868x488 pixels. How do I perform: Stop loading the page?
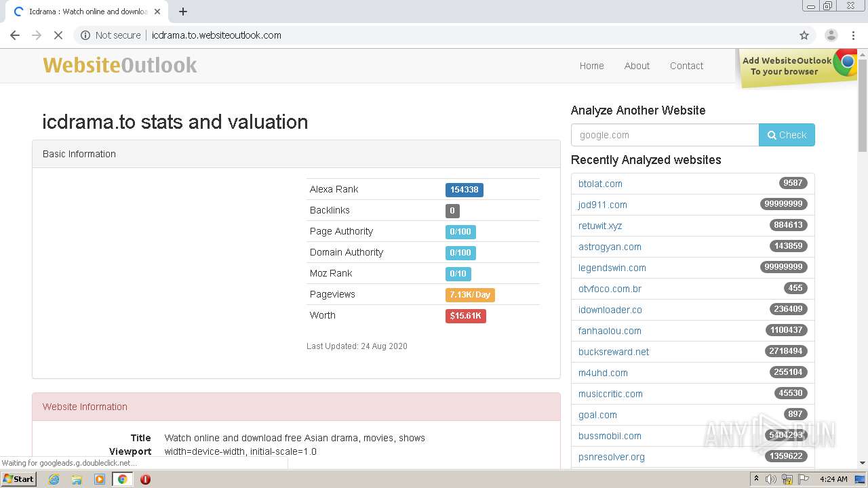(x=58, y=35)
